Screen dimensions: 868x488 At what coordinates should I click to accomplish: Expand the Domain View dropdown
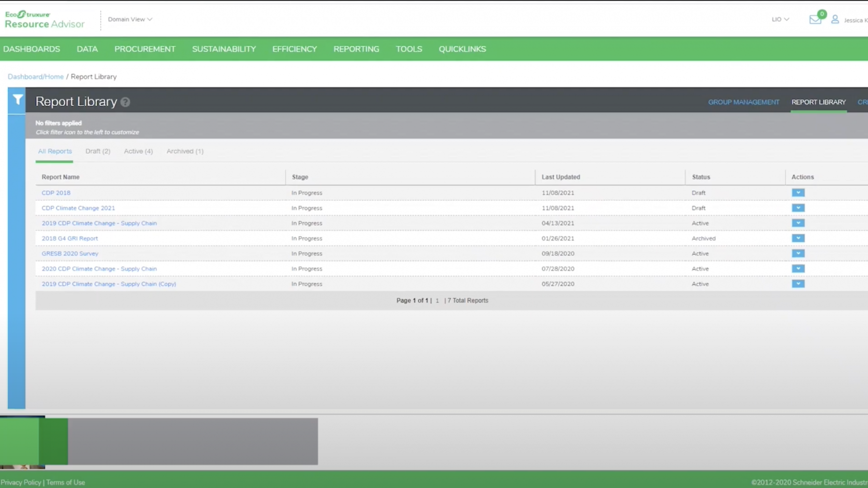coord(130,19)
